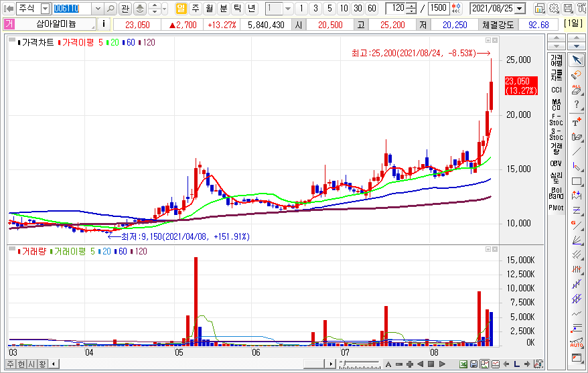The image size is (588, 373).
Task: Click the horizontal chart scrollbar thumb
Action: [x=314, y=364]
